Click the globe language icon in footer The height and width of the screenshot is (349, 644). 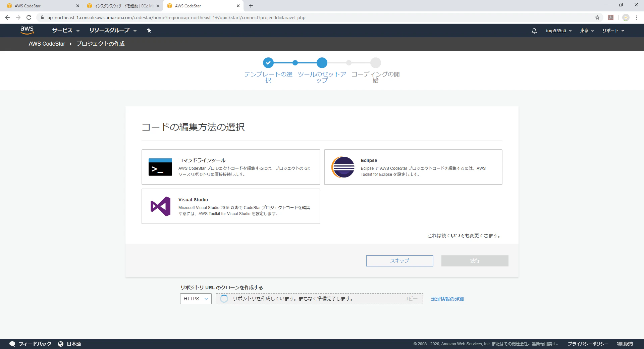[61, 344]
